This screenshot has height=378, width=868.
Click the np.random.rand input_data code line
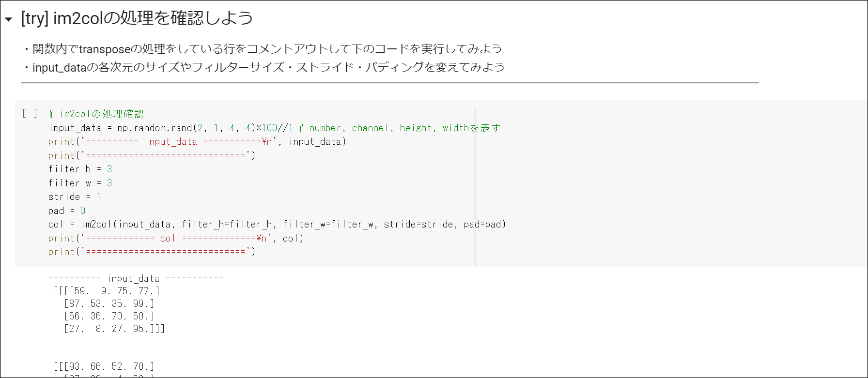(274, 128)
